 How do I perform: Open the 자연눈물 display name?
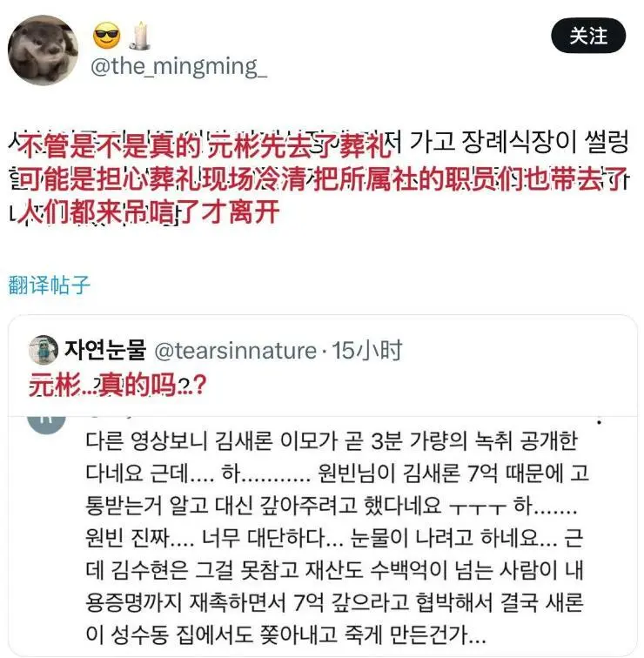(104, 350)
